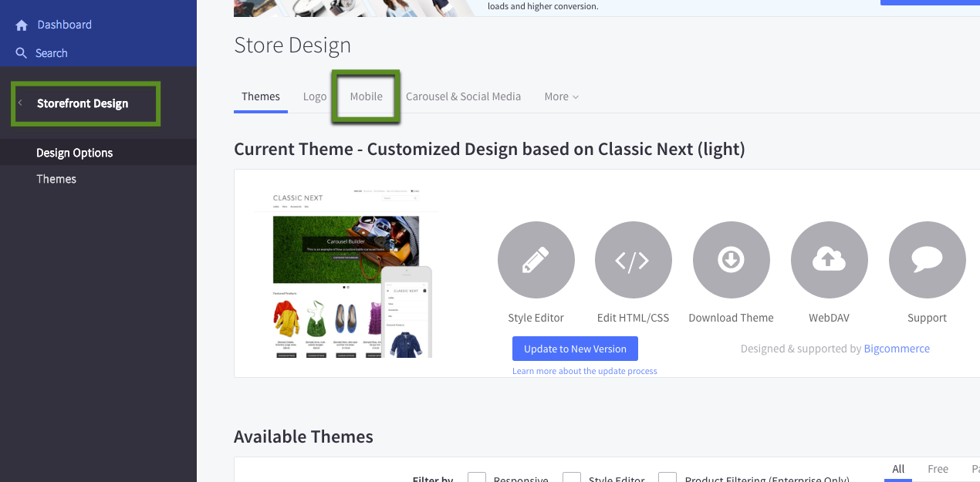Collapse the Storefront Design sidebar section
The image size is (980, 482).
point(22,101)
